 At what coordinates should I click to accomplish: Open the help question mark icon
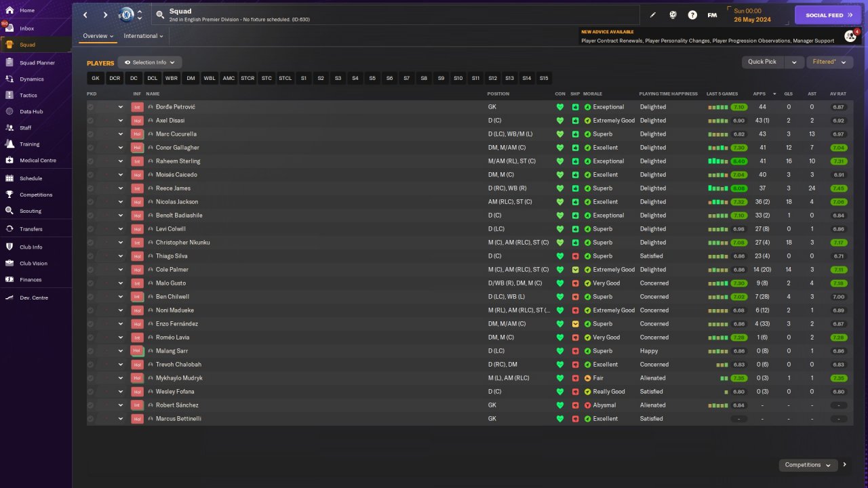coord(692,15)
